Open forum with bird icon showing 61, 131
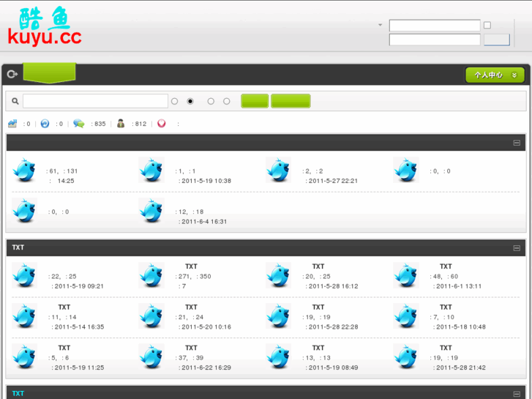 coord(24,170)
